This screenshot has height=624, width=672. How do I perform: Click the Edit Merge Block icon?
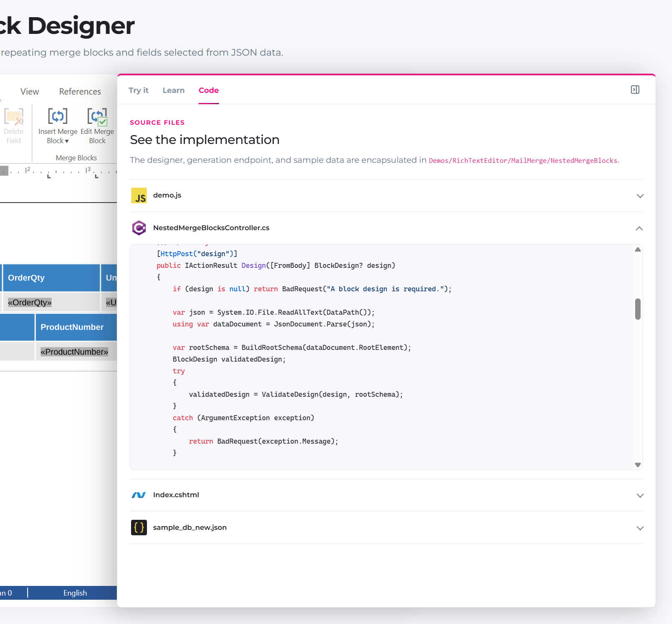coord(97,116)
